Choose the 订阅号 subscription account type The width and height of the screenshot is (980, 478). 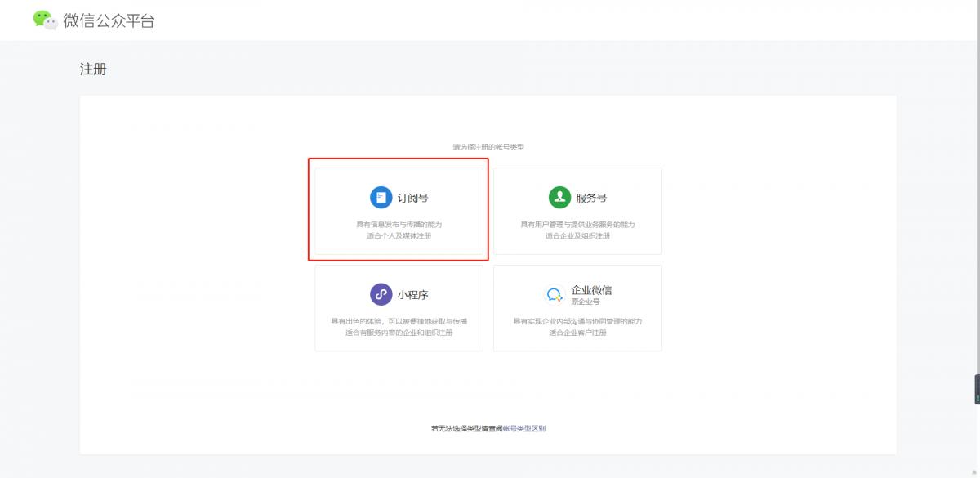click(x=398, y=211)
